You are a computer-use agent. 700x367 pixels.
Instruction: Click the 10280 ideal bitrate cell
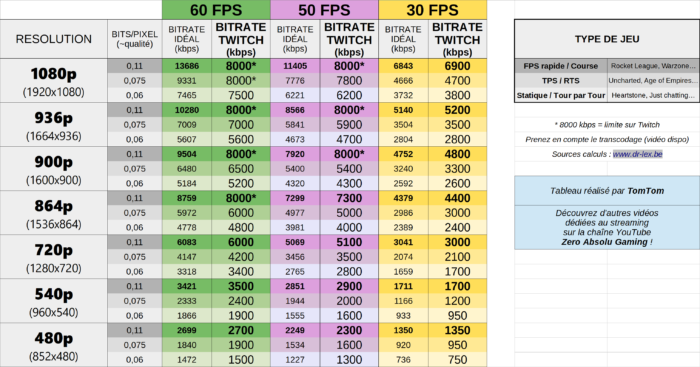click(187, 110)
